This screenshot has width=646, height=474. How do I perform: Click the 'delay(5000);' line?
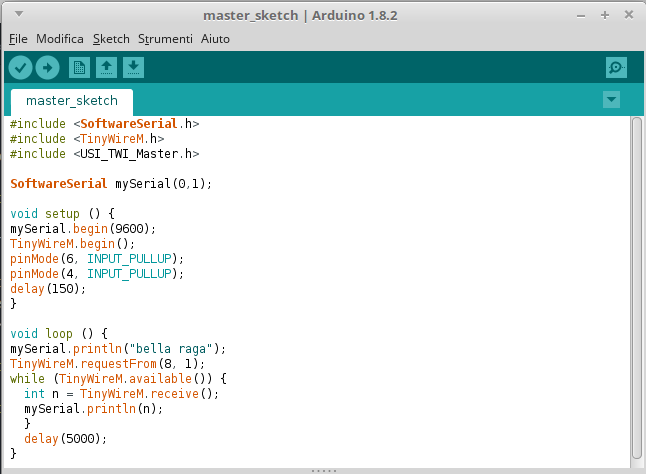click(x=66, y=439)
